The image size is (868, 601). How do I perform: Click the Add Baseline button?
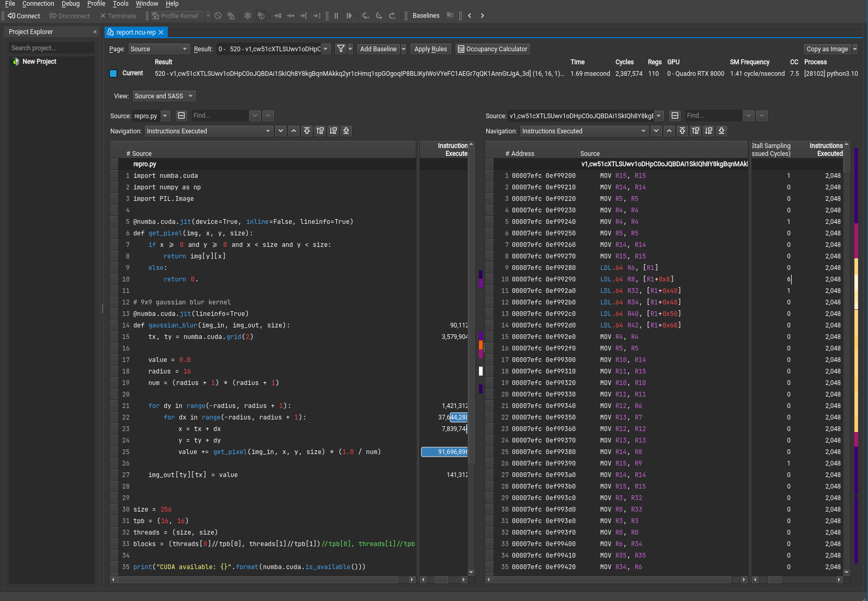[x=378, y=49]
